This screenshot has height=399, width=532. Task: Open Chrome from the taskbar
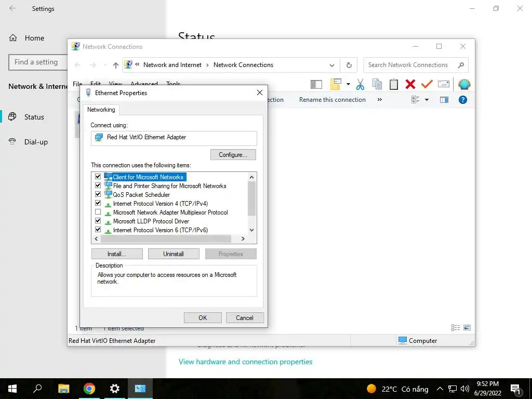tap(89, 389)
